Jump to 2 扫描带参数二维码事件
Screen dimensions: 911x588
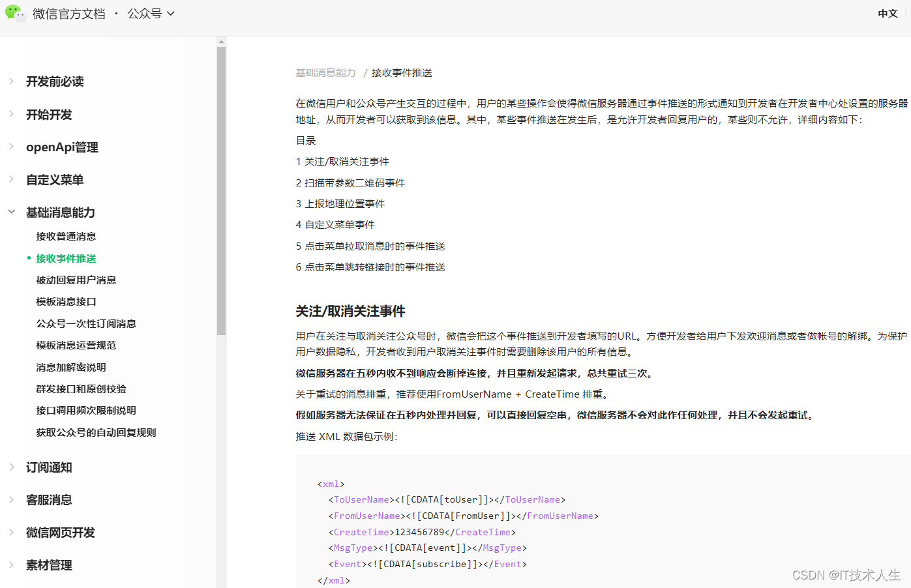point(350,183)
